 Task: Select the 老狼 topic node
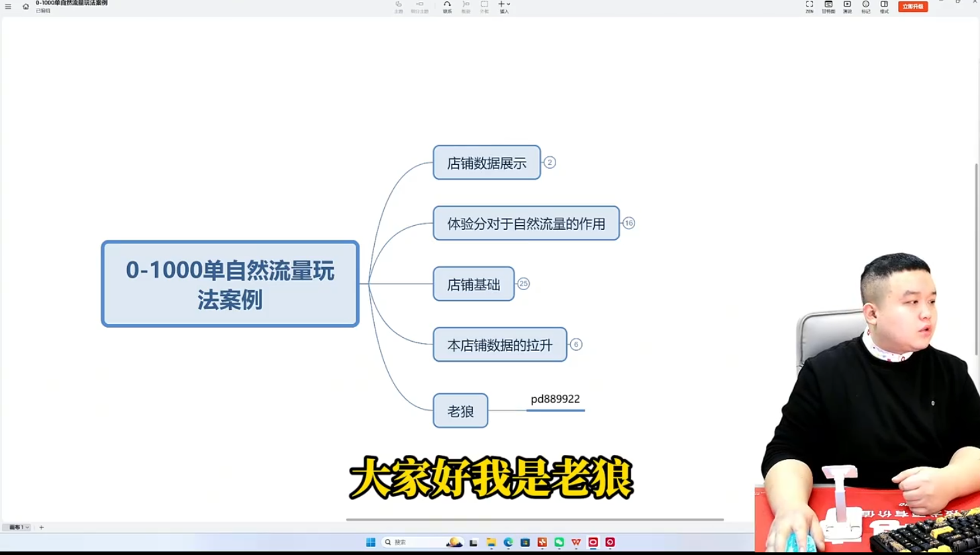click(x=460, y=411)
